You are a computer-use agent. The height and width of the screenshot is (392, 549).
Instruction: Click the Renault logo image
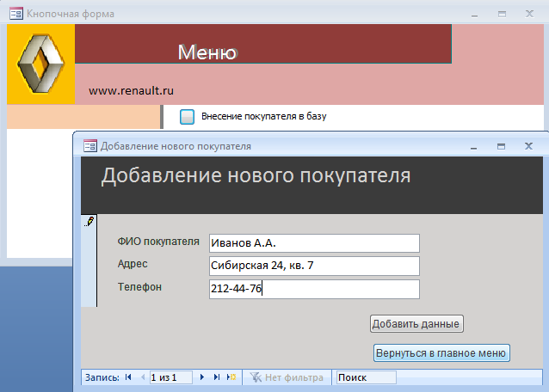(41, 64)
